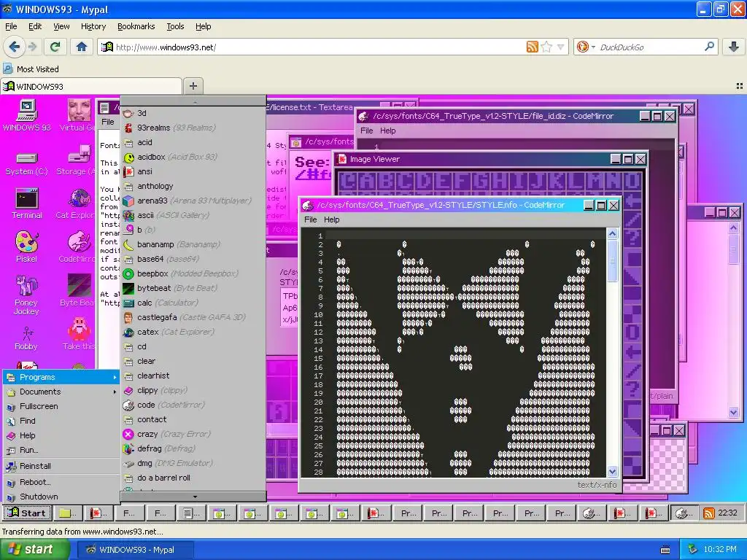Launch the Terminal desktop icon
Image resolution: width=747 pixels, height=560 pixels.
pyautogui.click(x=27, y=204)
